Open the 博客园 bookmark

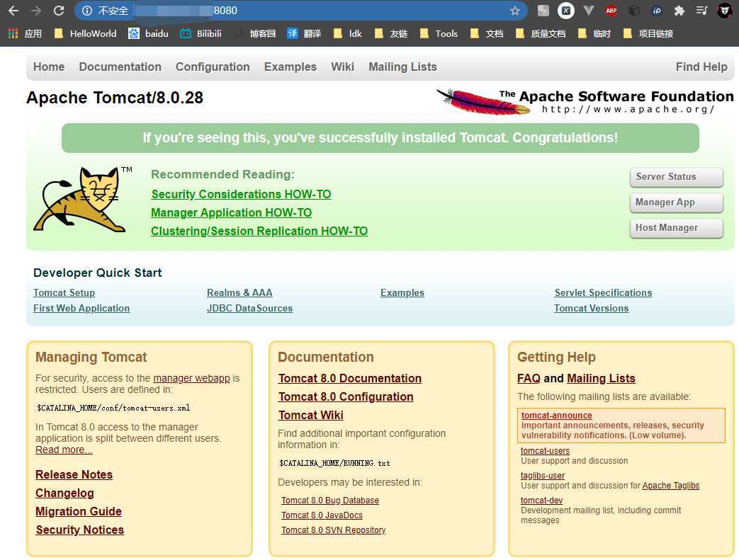[x=254, y=33]
